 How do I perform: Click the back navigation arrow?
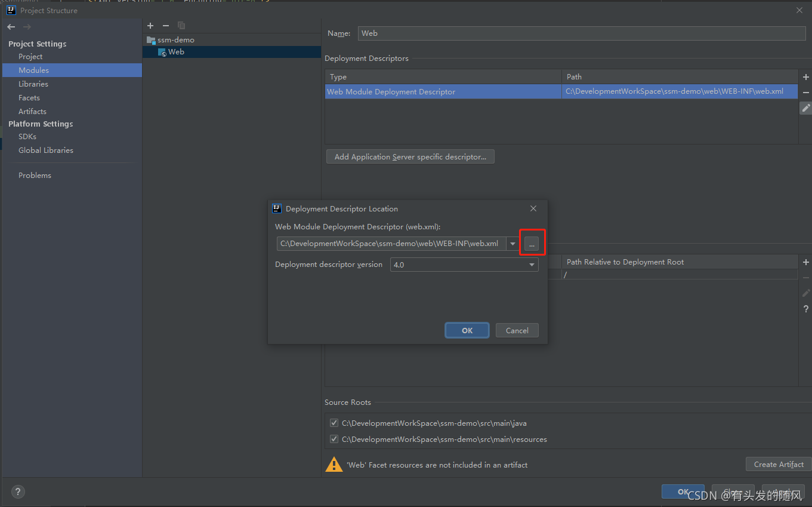point(11,27)
